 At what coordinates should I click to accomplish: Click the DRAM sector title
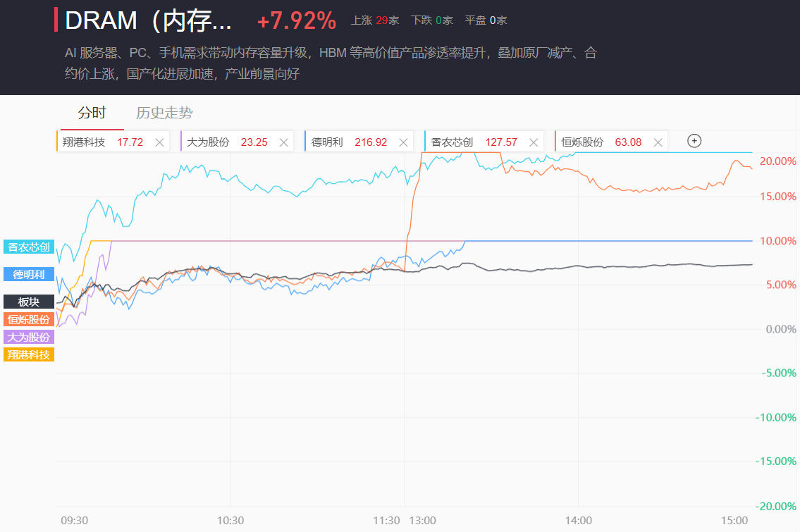tap(148, 20)
